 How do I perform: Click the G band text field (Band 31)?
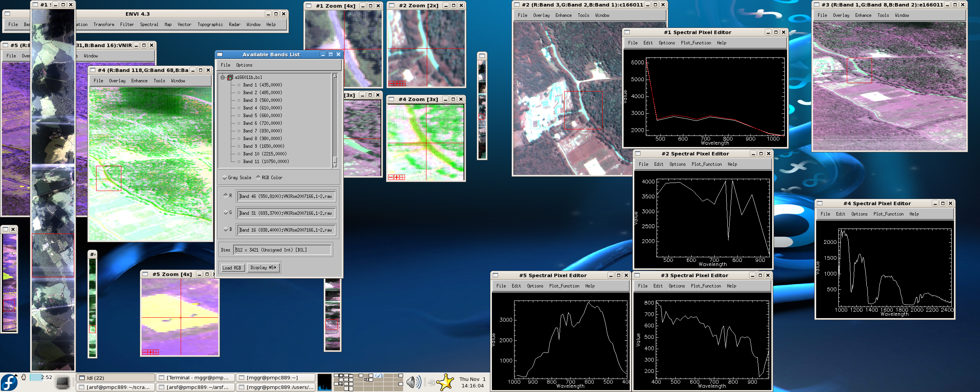(x=286, y=213)
